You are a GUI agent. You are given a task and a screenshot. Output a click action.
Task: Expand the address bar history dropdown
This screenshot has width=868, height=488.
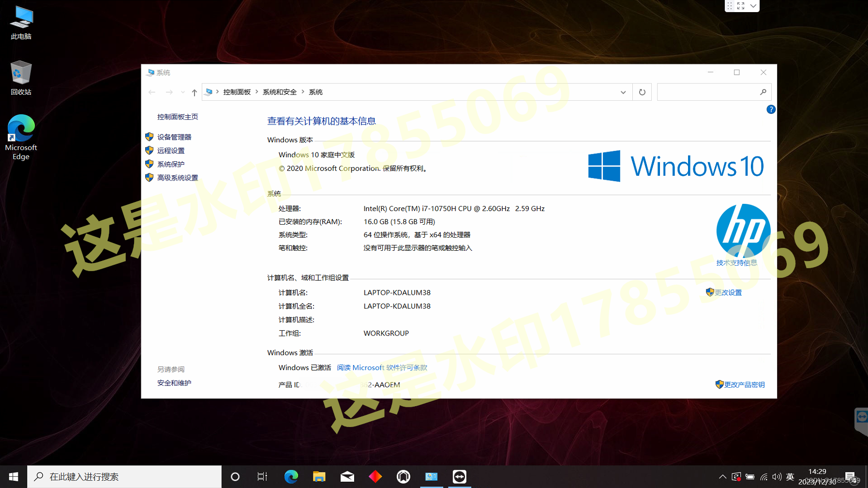pyautogui.click(x=623, y=92)
